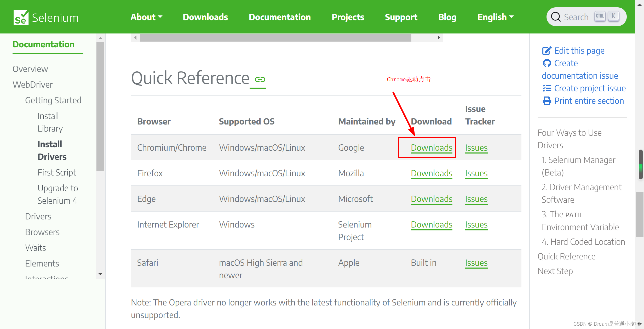Open Projects in top navigation

pyautogui.click(x=348, y=17)
